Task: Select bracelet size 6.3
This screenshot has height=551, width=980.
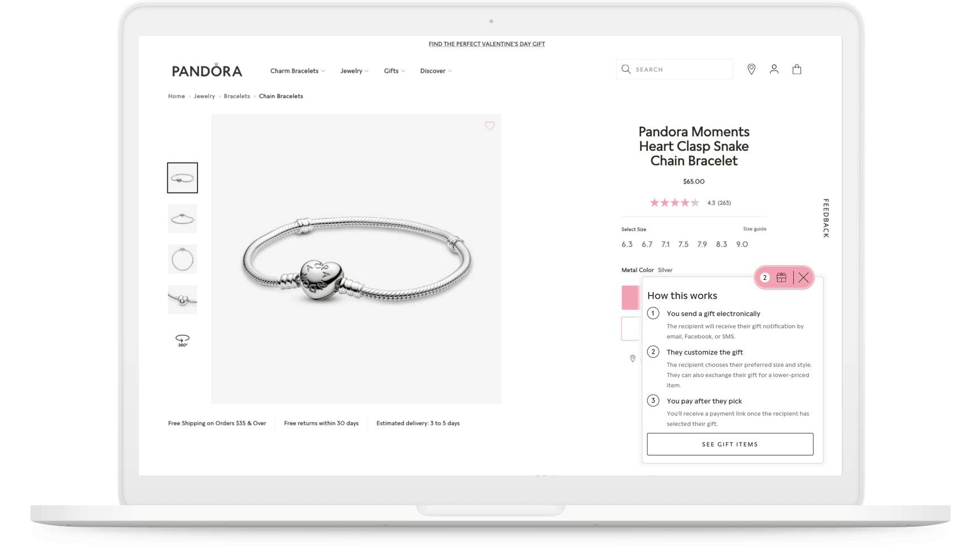Action: pyautogui.click(x=627, y=244)
